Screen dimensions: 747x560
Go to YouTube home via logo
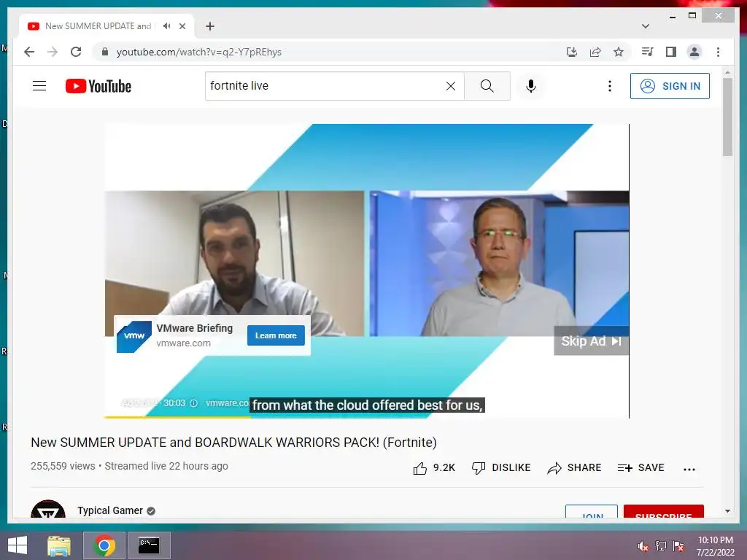click(98, 86)
